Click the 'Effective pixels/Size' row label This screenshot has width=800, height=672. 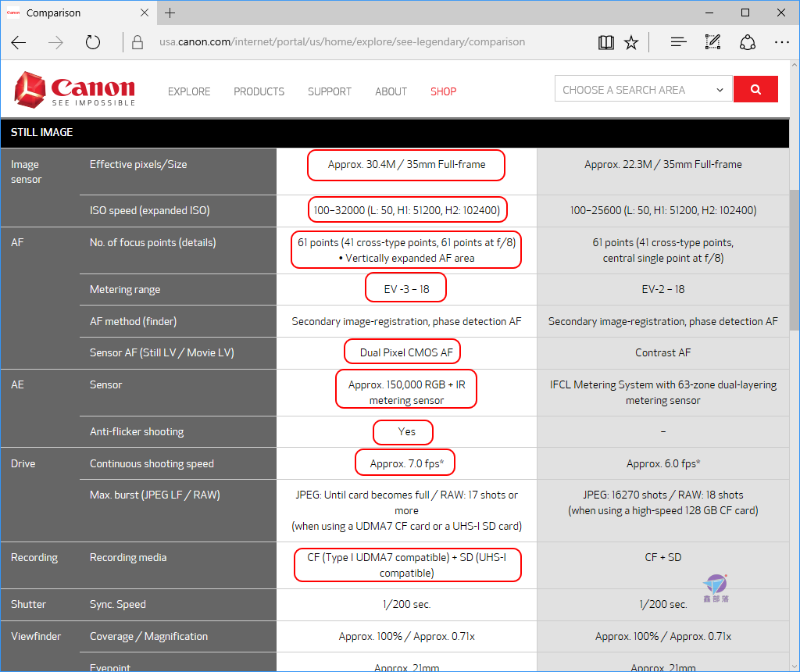[x=138, y=164]
